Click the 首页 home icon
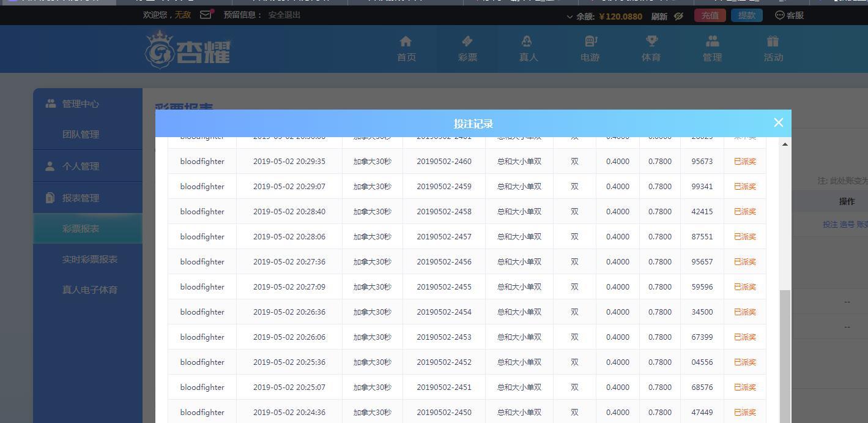The width and height of the screenshot is (868, 423). pos(406,42)
